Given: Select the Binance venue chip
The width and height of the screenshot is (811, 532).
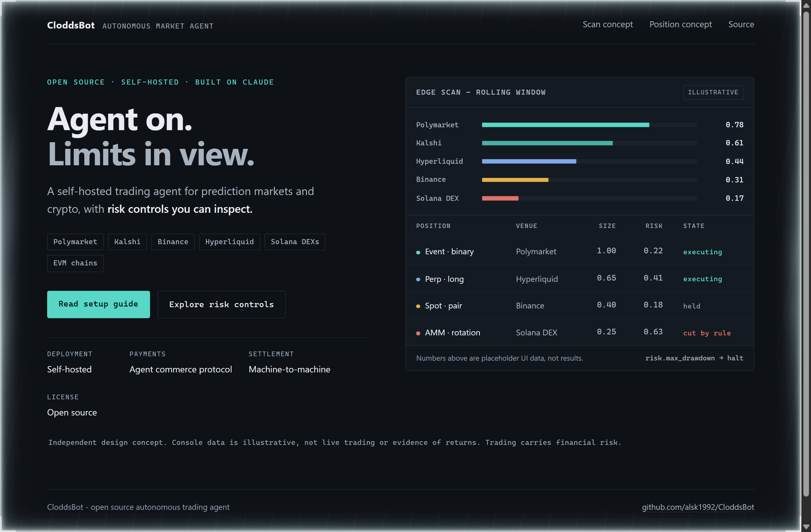Looking at the screenshot, I should (173, 242).
